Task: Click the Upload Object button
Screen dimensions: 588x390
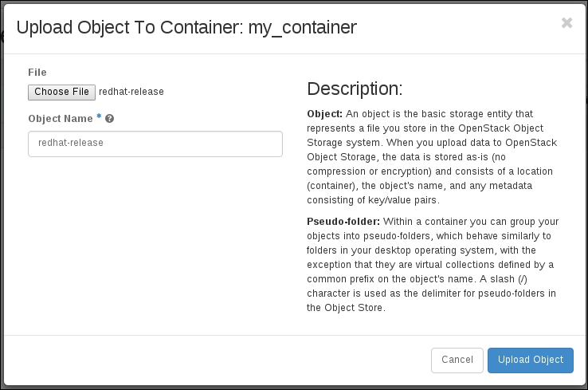Action: click(530, 360)
